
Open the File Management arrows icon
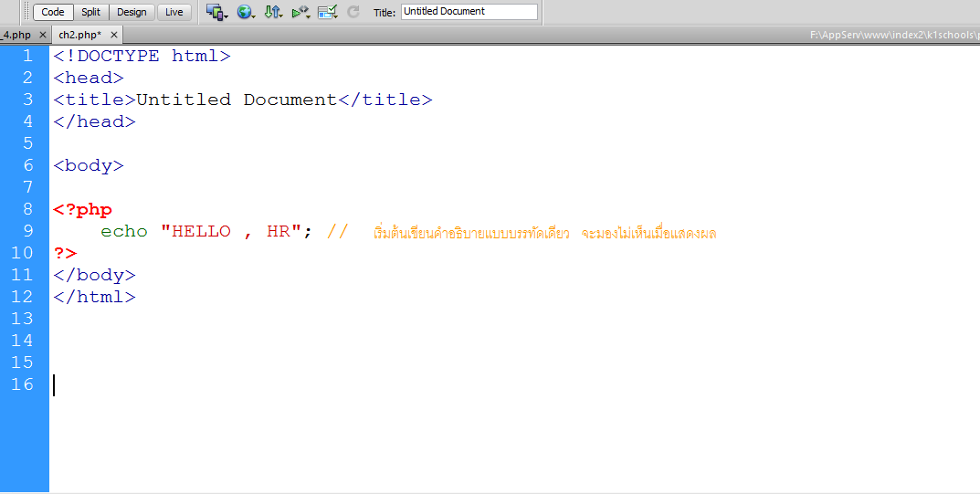pyautogui.click(x=272, y=12)
